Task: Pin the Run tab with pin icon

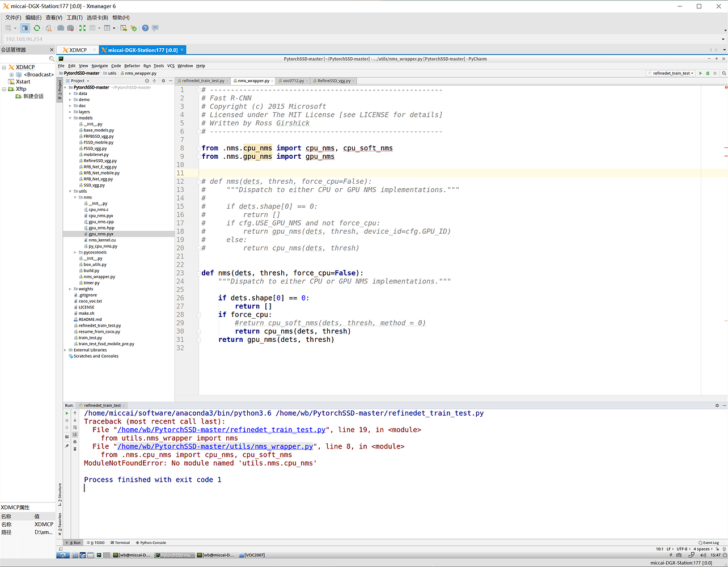Action: point(67,446)
